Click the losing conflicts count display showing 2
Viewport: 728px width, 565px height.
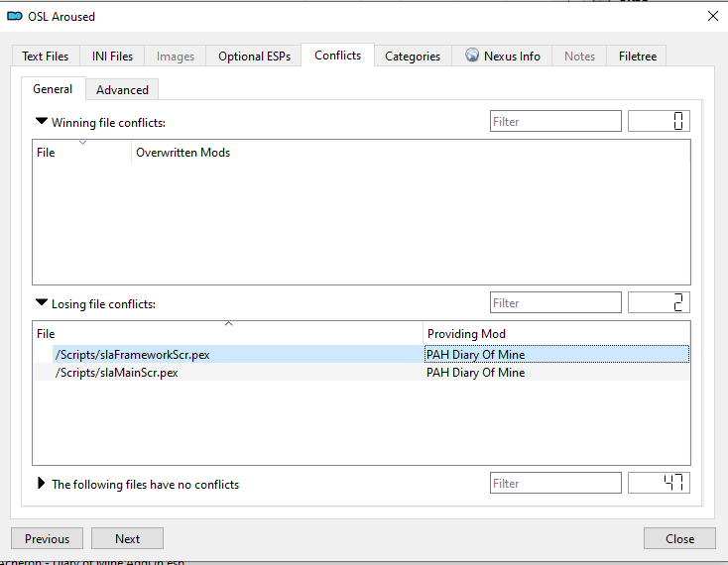point(659,302)
